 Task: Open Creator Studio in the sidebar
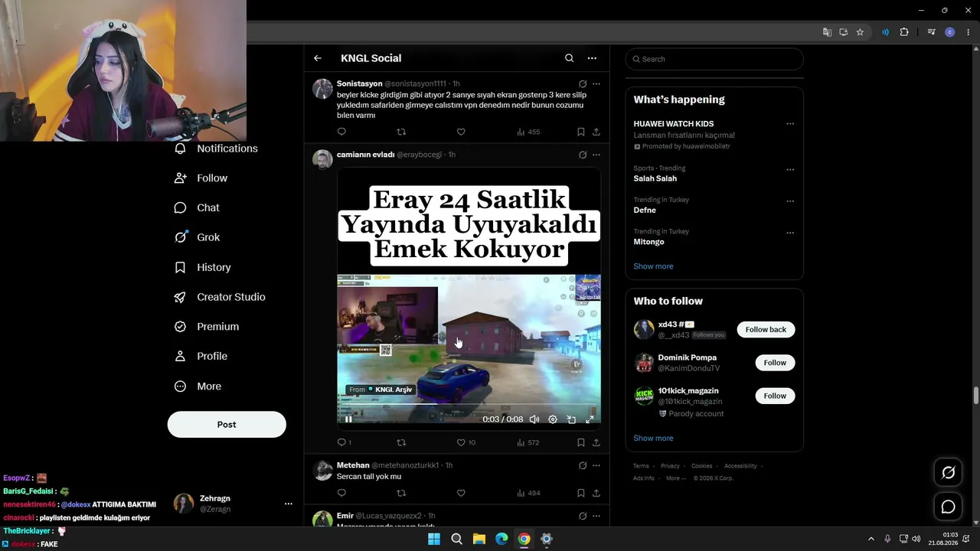[220, 297]
